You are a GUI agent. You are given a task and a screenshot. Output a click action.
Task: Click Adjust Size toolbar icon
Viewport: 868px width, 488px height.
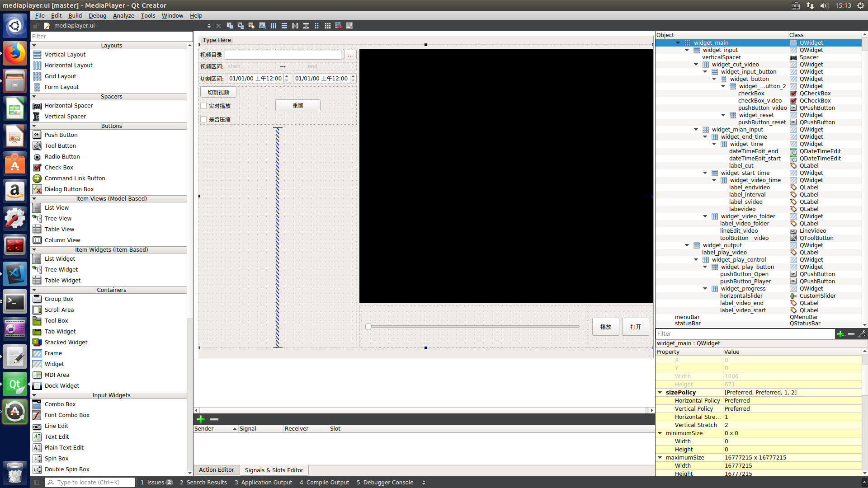(349, 26)
